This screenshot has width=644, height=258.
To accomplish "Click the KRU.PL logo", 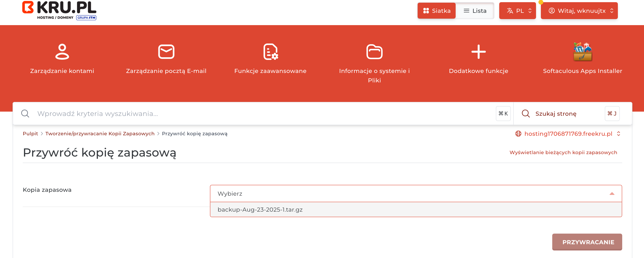I will 59,10.
